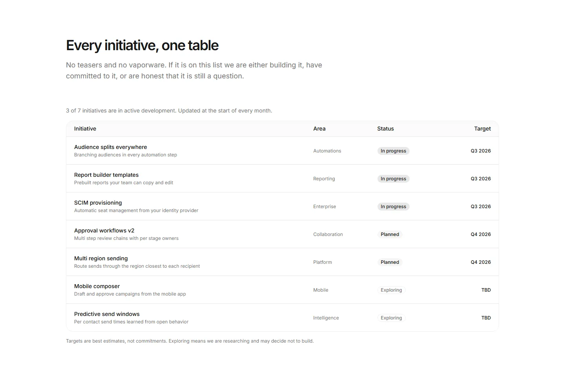Viewport: 565px width, 392px height.
Task: Click the Status column header
Action: pyautogui.click(x=385, y=129)
